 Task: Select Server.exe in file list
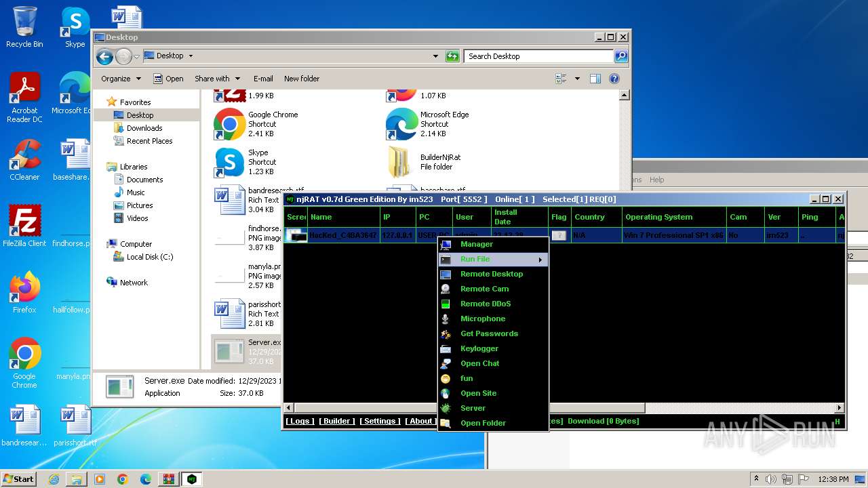coord(248,352)
